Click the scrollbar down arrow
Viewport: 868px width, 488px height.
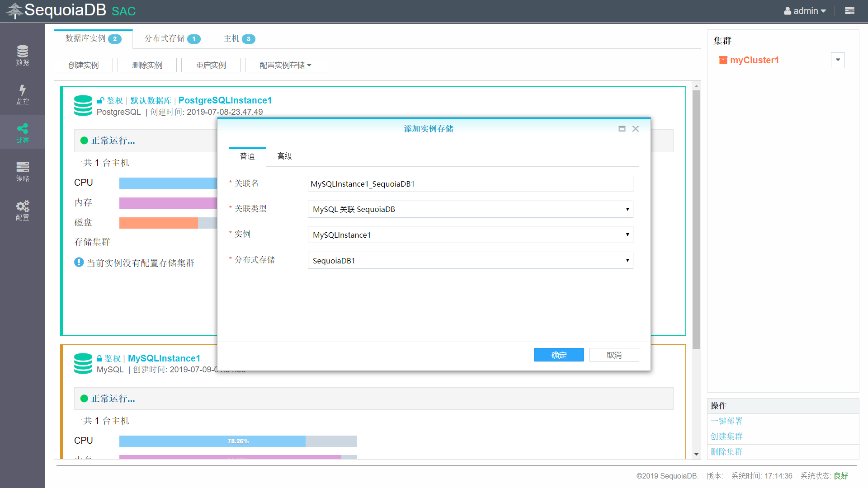(x=696, y=454)
